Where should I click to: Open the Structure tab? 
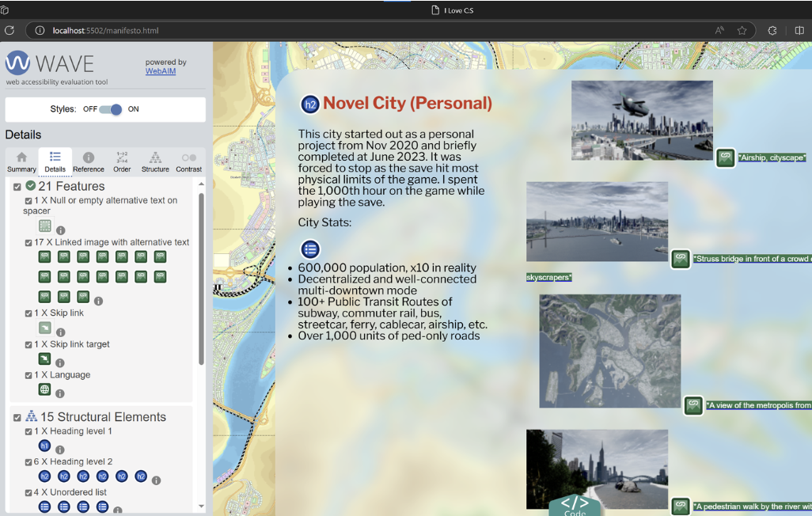tap(155, 161)
